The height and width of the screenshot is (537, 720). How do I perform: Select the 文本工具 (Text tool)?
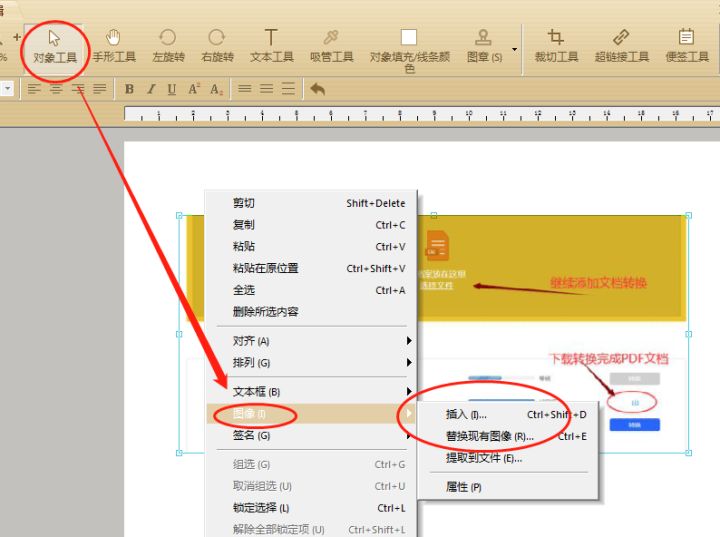click(271, 46)
